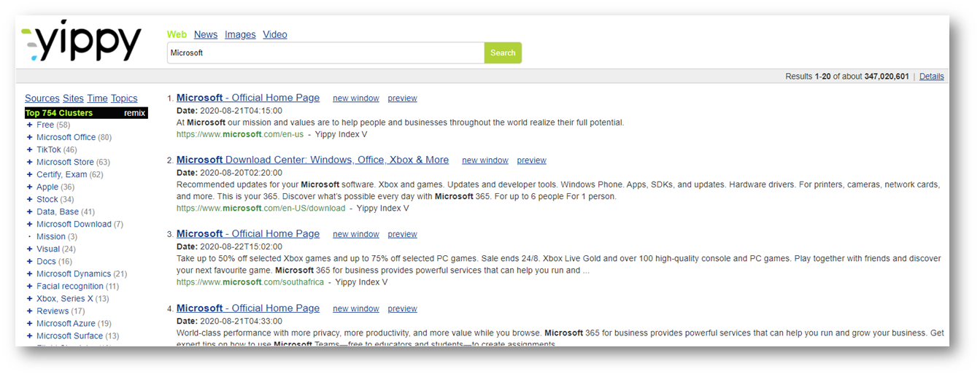Switch clusters view to Topics
Screen dimensions: 980x377
(x=124, y=98)
